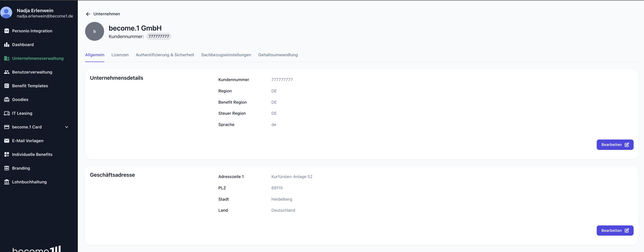Click the Benutzerverwaltung people icon

(x=7, y=72)
